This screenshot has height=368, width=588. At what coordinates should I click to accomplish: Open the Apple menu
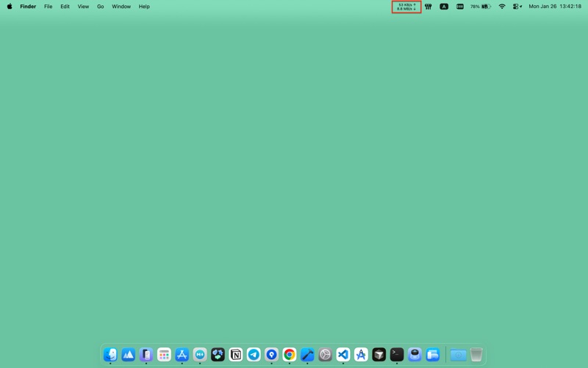pyautogui.click(x=10, y=7)
